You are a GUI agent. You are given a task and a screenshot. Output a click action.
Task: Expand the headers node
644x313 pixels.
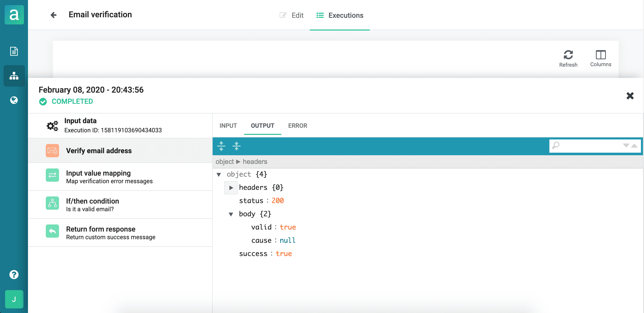[x=231, y=188]
